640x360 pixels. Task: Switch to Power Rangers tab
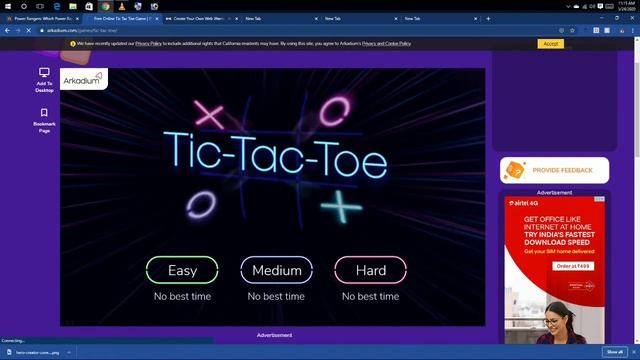tap(42, 19)
